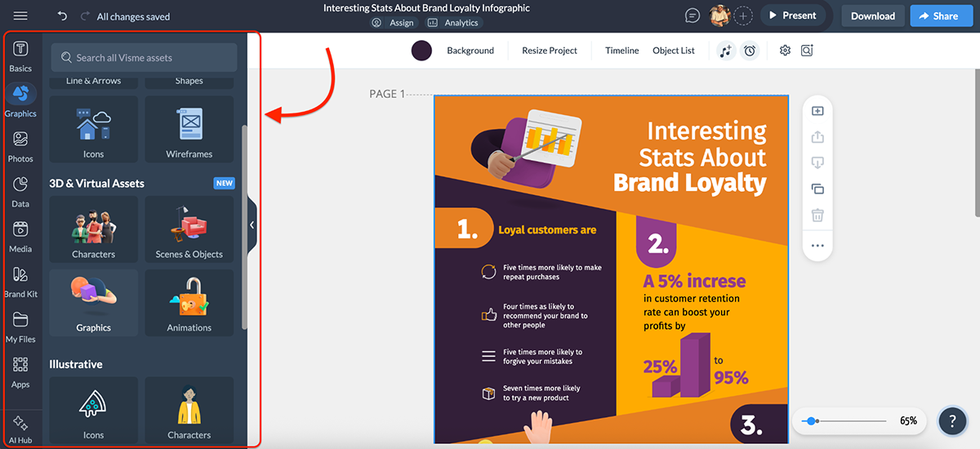980x449 pixels.
Task: Collapse the left assets panel
Action: (252, 224)
